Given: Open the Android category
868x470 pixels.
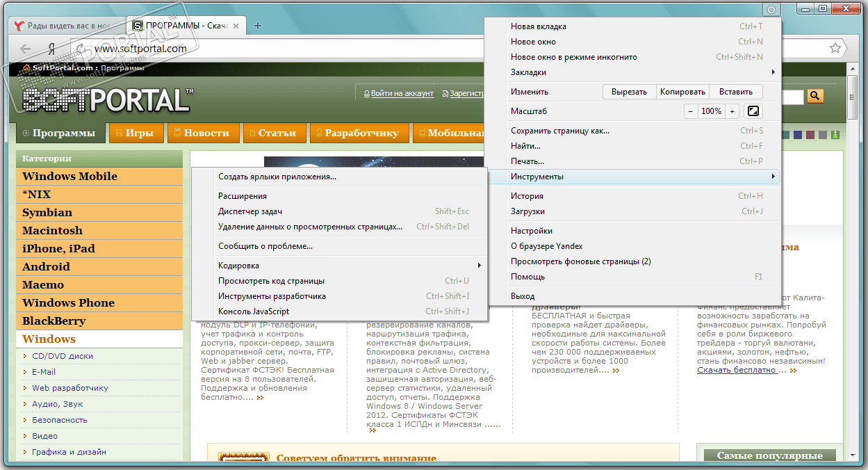Looking at the screenshot, I should point(99,267).
